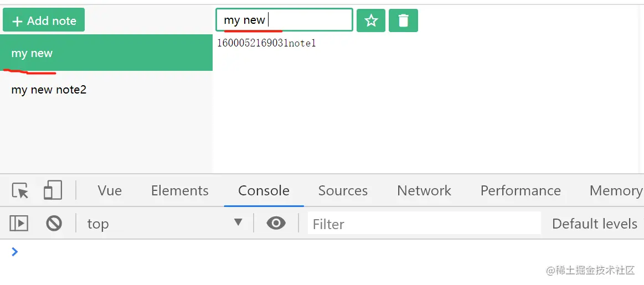Open the Memory tab
Viewport: 644px width, 285px height.
pos(615,190)
